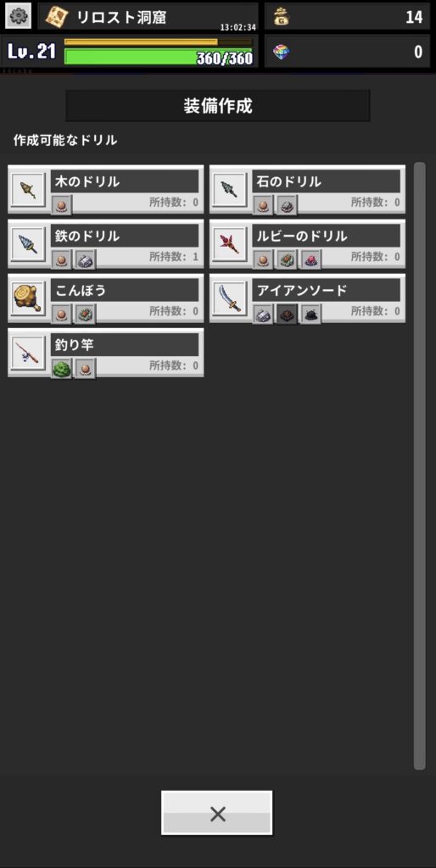The image size is (436, 868).
Task: Click the vertical scrollbar on the right
Action: [x=419, y=465]
